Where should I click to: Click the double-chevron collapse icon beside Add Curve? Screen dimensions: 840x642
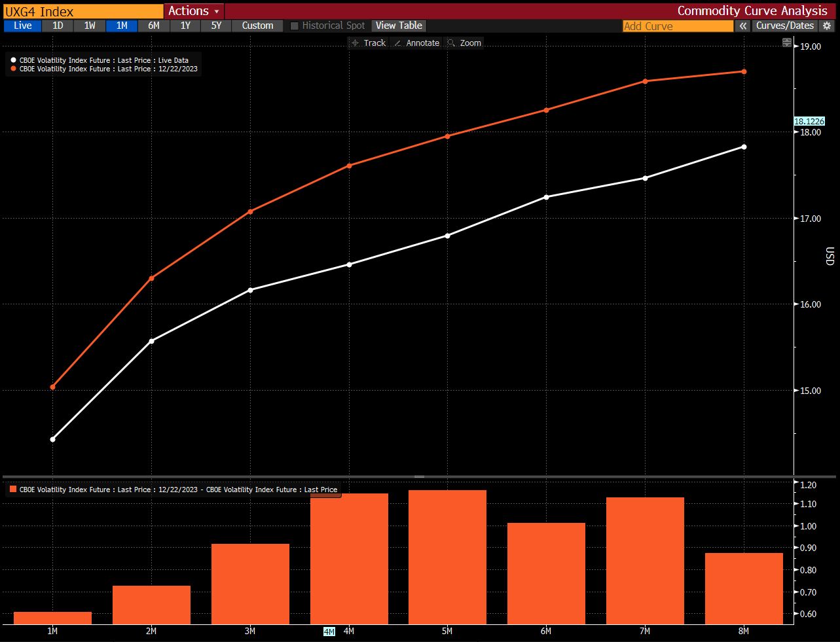pos(742,26)
